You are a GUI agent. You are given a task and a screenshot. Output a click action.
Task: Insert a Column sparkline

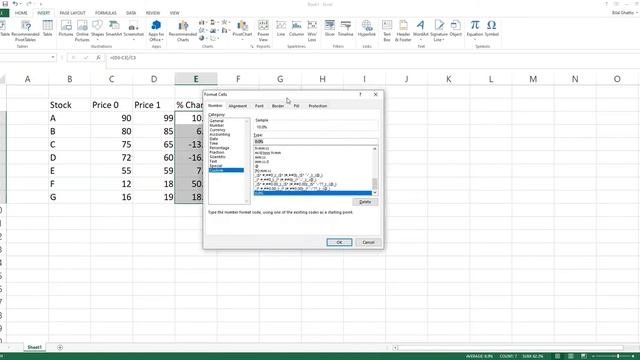click(x=296, y=29)
